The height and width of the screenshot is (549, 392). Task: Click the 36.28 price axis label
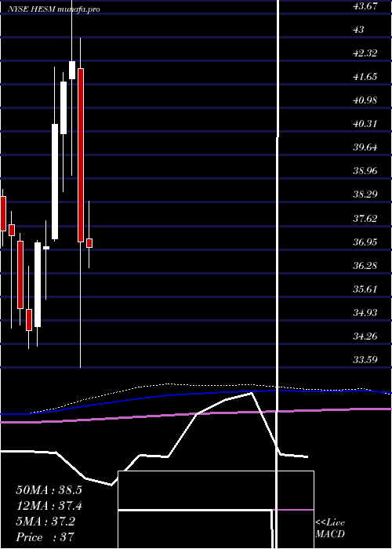(365, 265)
